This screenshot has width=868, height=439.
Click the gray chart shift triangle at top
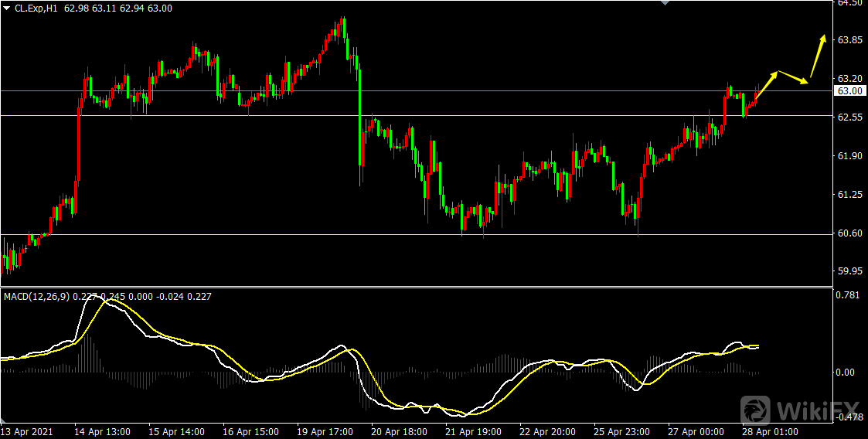(x=663, y=3)
